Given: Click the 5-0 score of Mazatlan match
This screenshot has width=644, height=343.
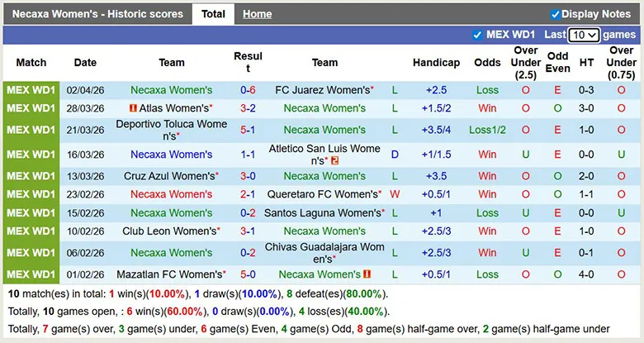Looking at the screenshot, I should pyautogui.click(x=248, y=274).
